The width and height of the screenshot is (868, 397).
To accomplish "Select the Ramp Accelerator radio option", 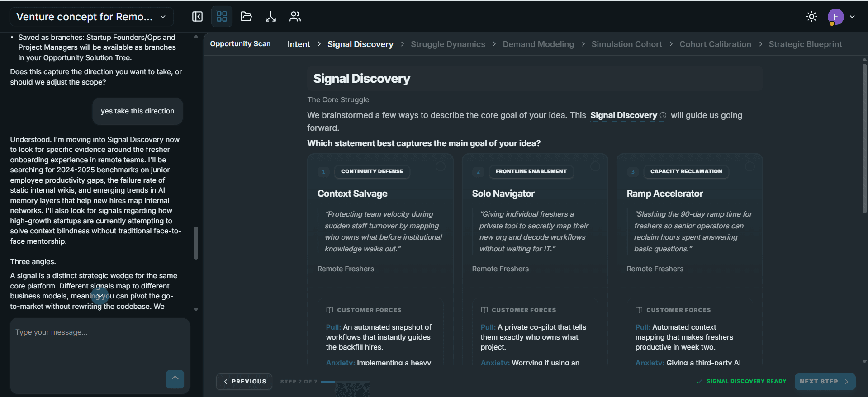I will point(750,166).
